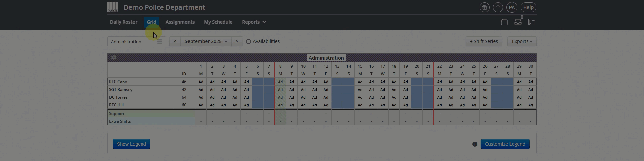Image resolution: width=644 pixels, height=161 pixels.
Task: Click the upload arrow circle icon
Action: 498,7
